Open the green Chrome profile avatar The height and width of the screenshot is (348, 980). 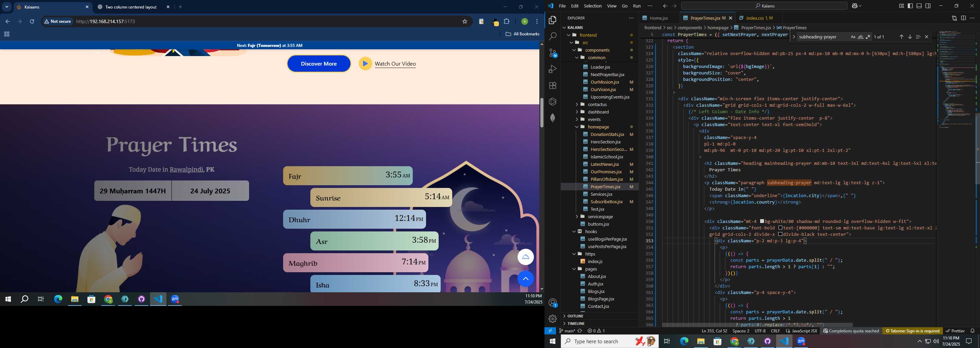point(525,22)
